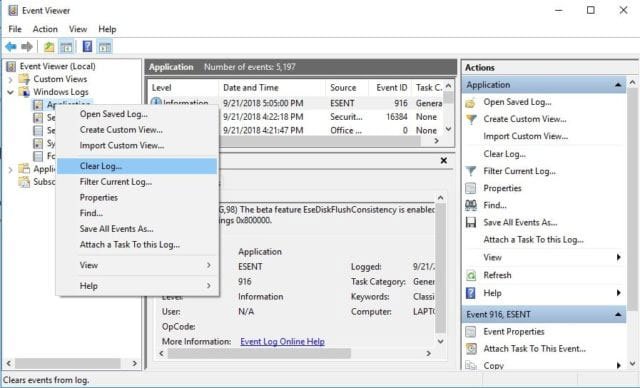Click the Windows Logs folder icon
This screenshot has width=640, height=388.
pyautogui.click(x=24, y=91)
